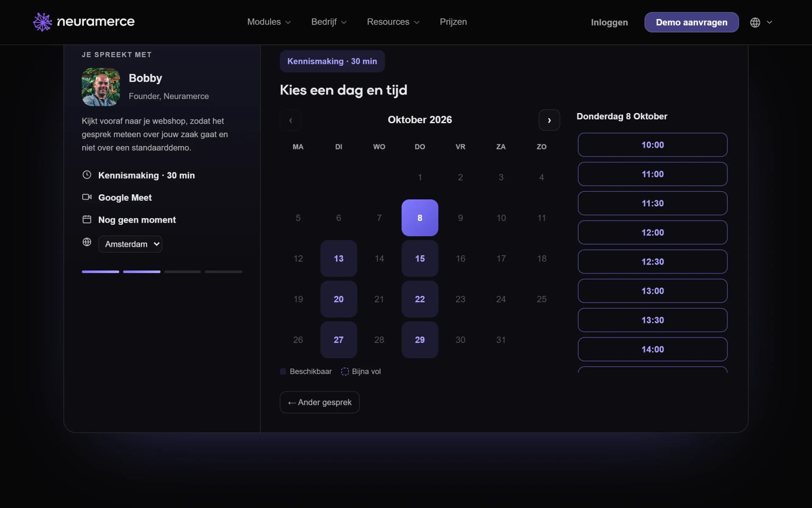Select October 29 in the calendar
This screenshot has height=508, width=812.
point(420,340)
